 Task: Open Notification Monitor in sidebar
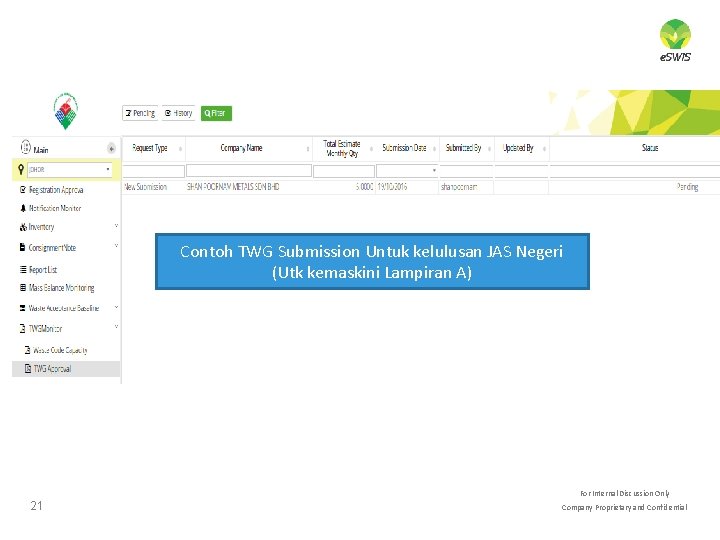pyautogui.click(x=55, y=208)
